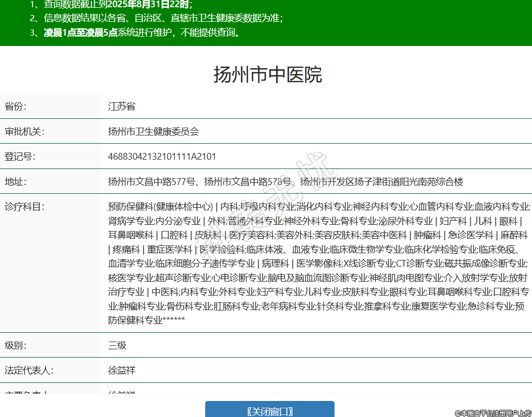Viewport: 532px width, 417px height.
Task: Select the 级别 field label
Action: click(x=16, y=345)
